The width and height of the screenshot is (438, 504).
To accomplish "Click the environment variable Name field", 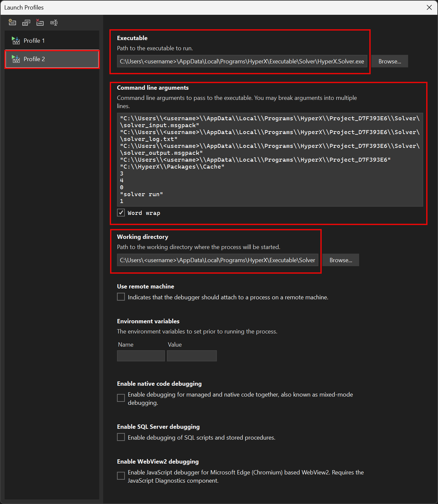I will tap(141, 356).
